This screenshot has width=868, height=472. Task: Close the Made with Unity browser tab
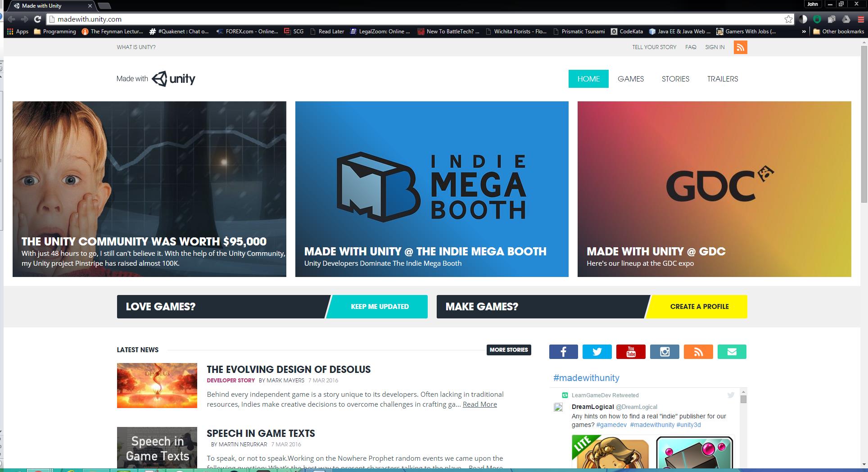(x=90, y=6)
